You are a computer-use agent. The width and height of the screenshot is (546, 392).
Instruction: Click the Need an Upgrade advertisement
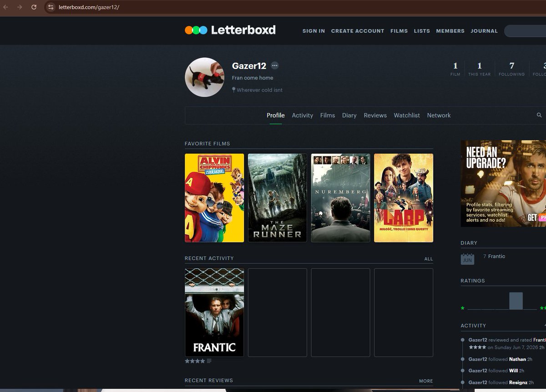pos(503,183)
